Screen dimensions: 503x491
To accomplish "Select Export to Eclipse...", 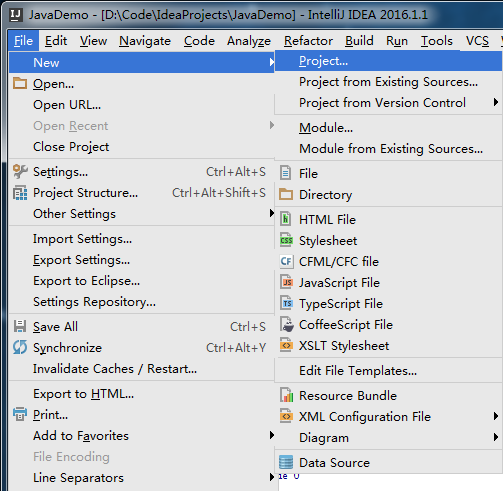I will pyautogui.click(x=142, y=281).
